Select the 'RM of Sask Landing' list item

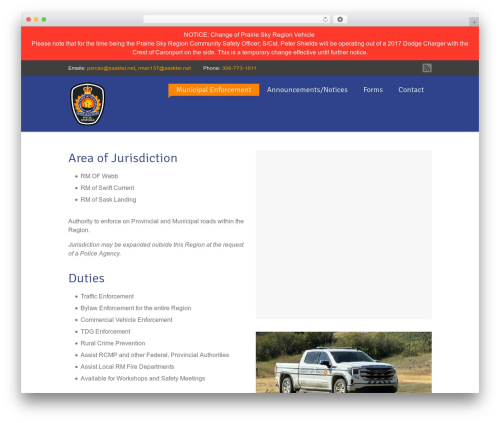108,199
